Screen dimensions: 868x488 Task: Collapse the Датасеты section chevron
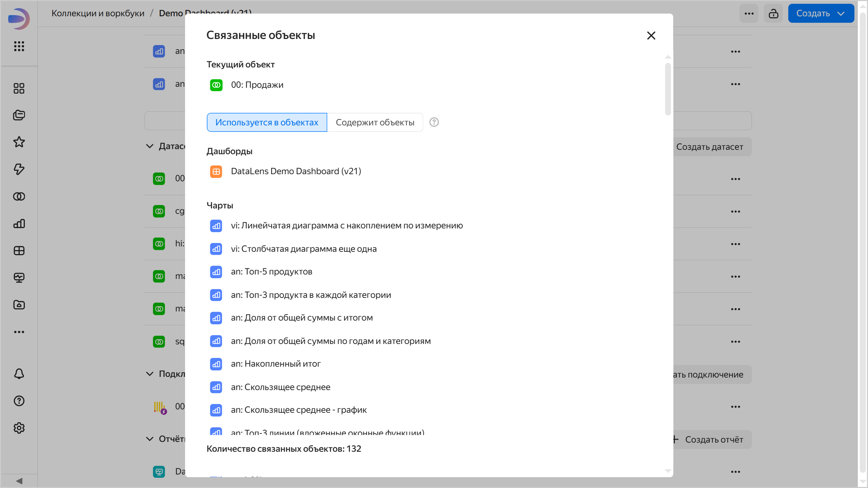pos(150,146)
